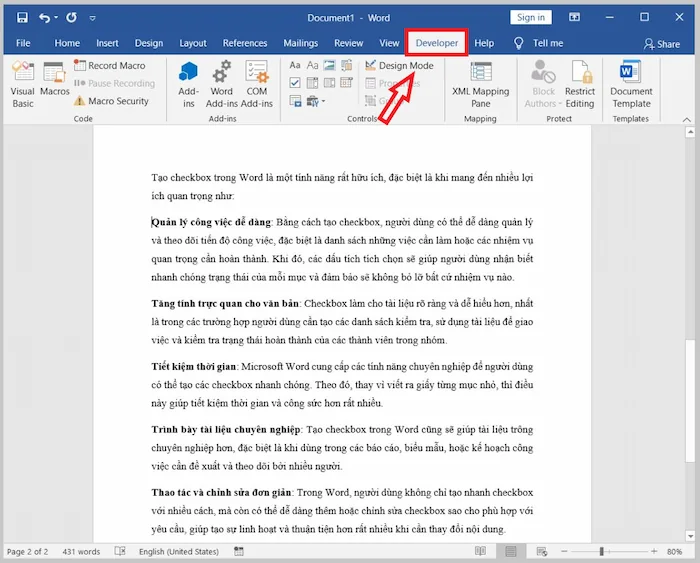Insert Date Picker content control
The image size is (700, 563).
(x=347, y=83)
